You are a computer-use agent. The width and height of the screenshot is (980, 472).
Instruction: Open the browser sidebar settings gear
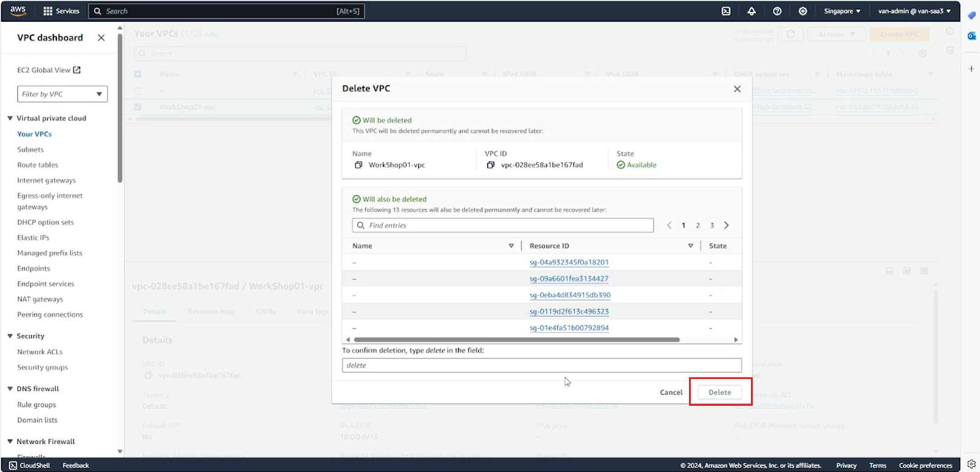(x=971, y=463)
